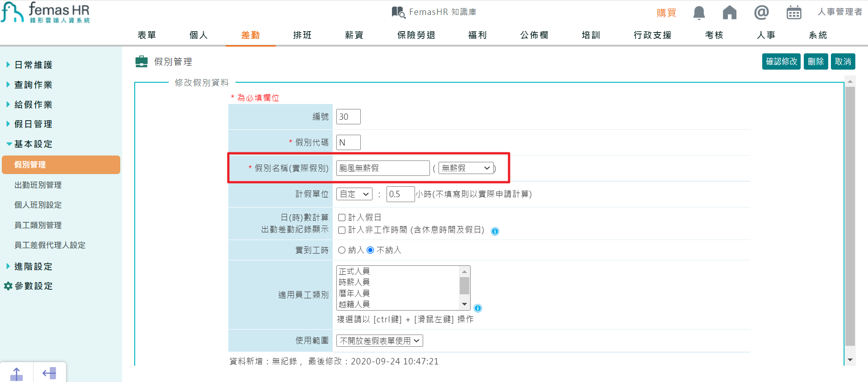The image size is (868, 382).
Task: Open the 保險勞退 menu
Action: coord(416,35)
